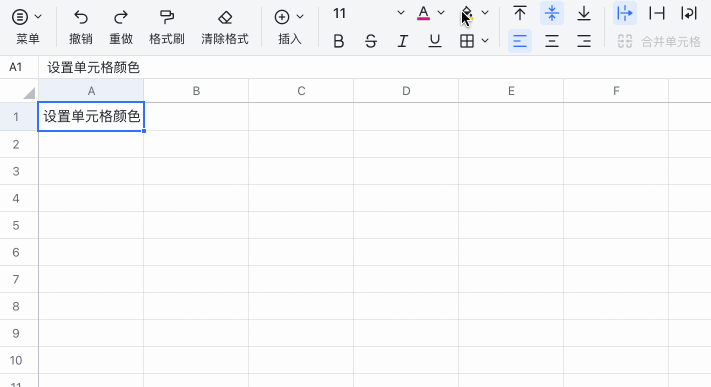Align text to bottom of cell

584,13
